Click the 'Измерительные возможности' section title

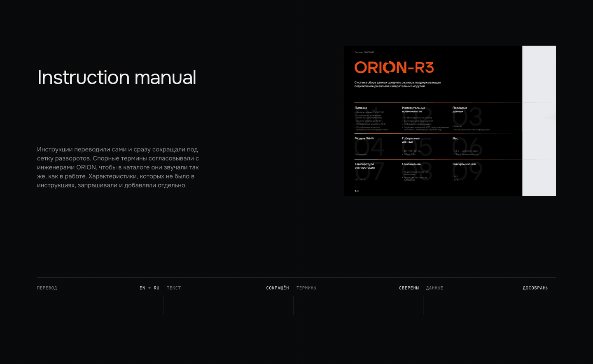[x=413, y=109]
